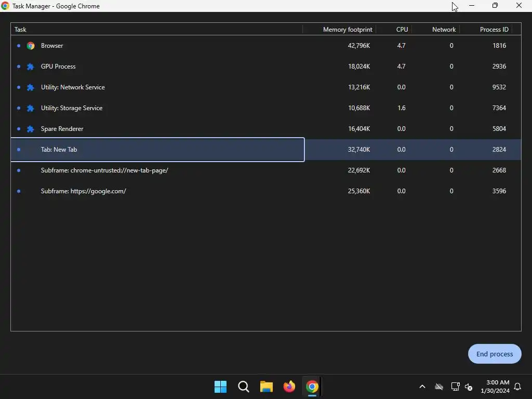This screenshot has height=399, width=532.
Task: Click process ID 2936
Action: 499,66
